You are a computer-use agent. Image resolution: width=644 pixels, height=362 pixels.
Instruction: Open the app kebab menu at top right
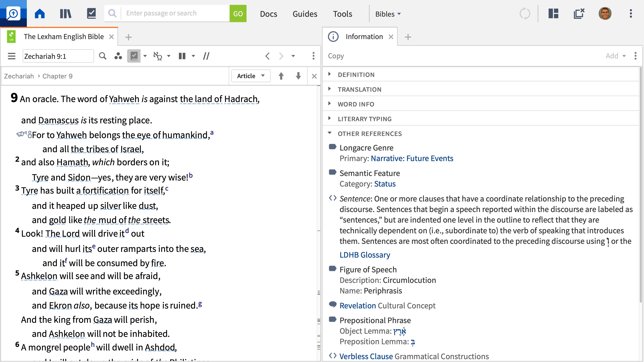coord(631,13)
